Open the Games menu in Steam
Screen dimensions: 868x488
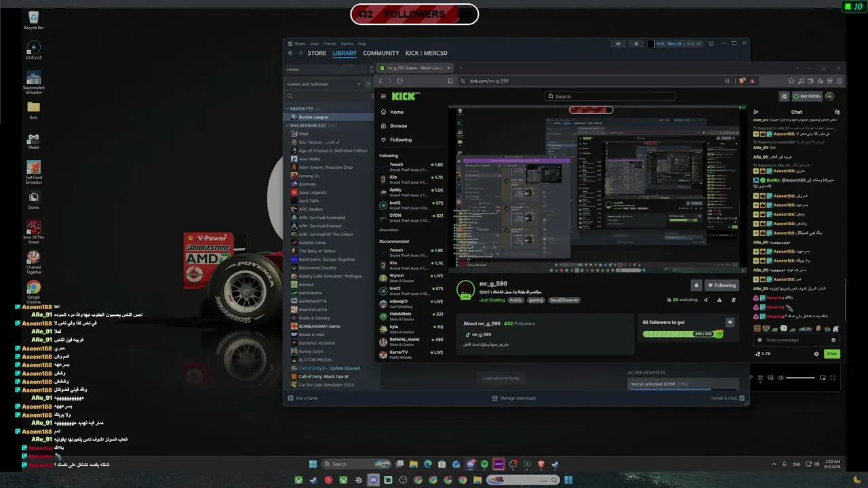(347, 43)
